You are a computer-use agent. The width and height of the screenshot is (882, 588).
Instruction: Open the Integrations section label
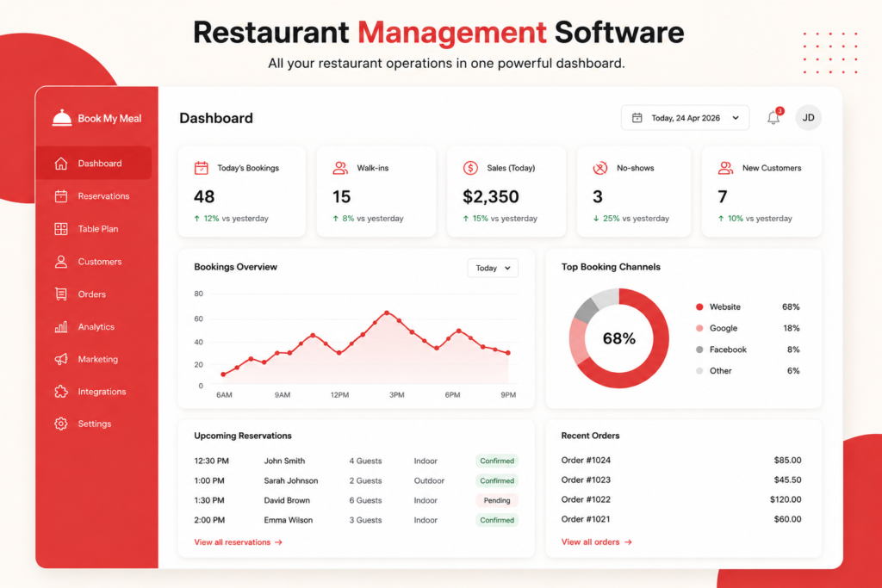coord(102,392)
